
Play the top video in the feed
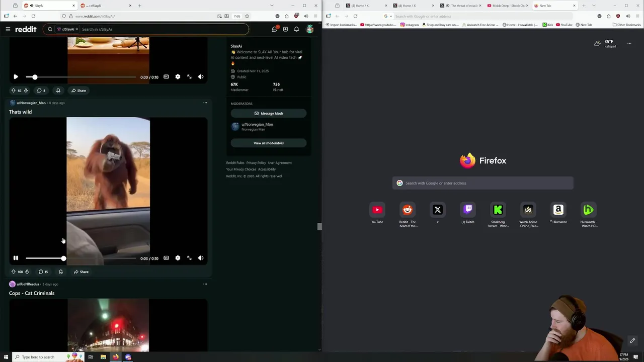click(x=16, y=77)
